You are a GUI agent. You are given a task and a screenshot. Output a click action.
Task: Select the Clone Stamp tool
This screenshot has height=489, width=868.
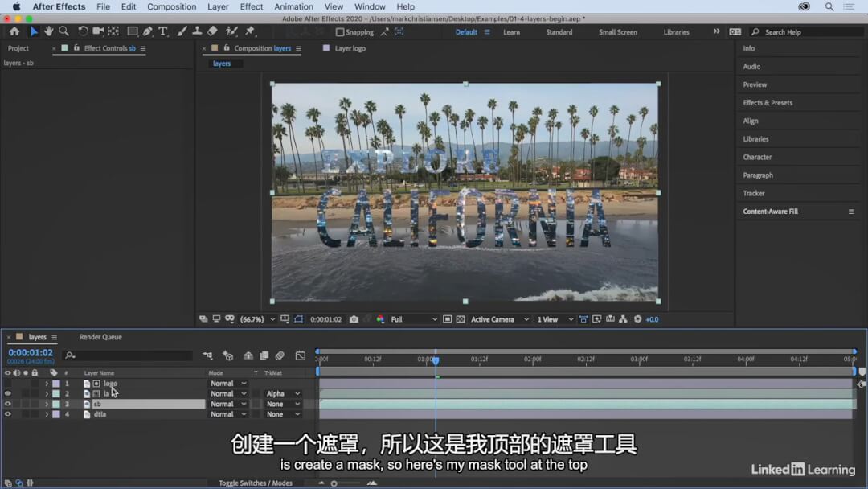pos(197,31)
